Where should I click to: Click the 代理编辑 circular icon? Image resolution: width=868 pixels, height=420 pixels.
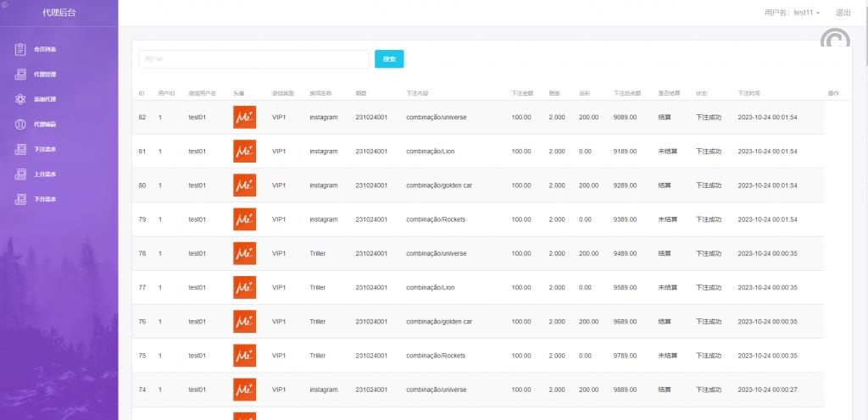coord(20,124)
